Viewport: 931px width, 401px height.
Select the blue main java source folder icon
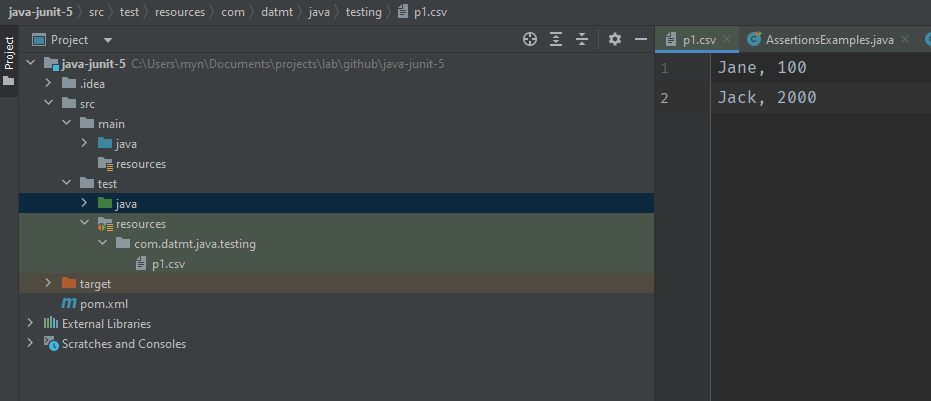point(105,144)
